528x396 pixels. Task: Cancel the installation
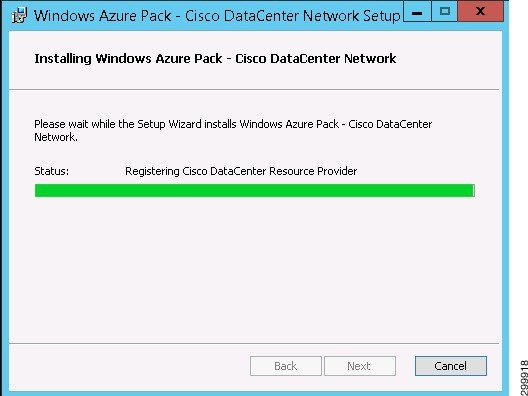(451, 366)
